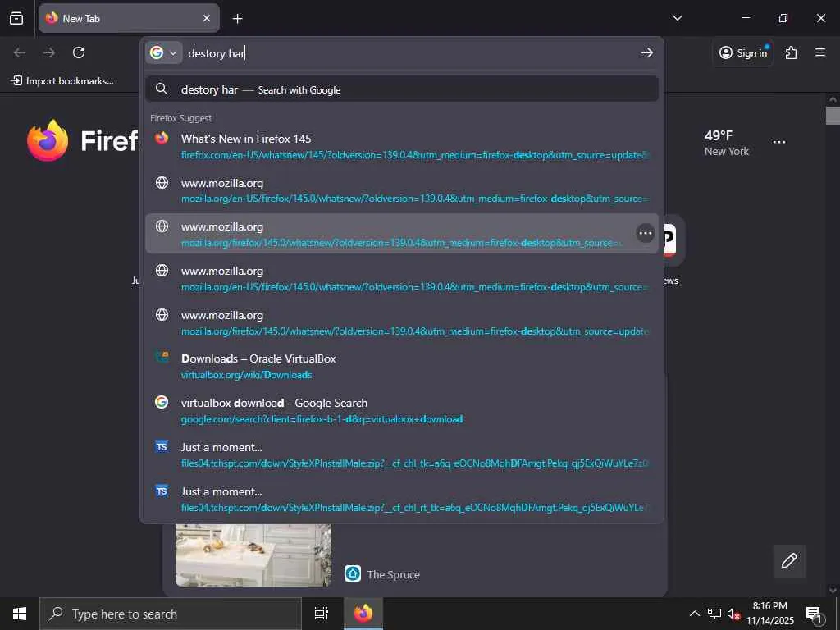Click the Firefox icon beside What's New
The image size is (840, 630).
pyautogui.click(x=162, y=138)
